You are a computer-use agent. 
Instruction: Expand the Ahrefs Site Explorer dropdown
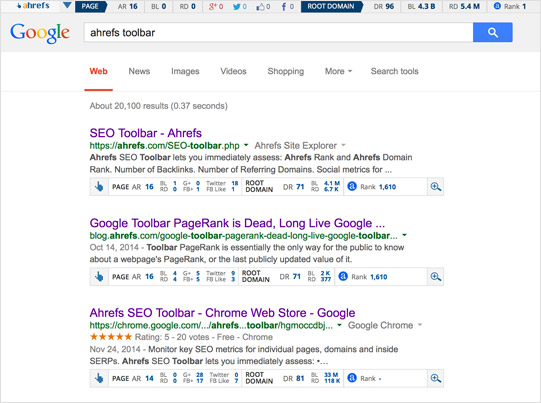click(x=299, y=146)
